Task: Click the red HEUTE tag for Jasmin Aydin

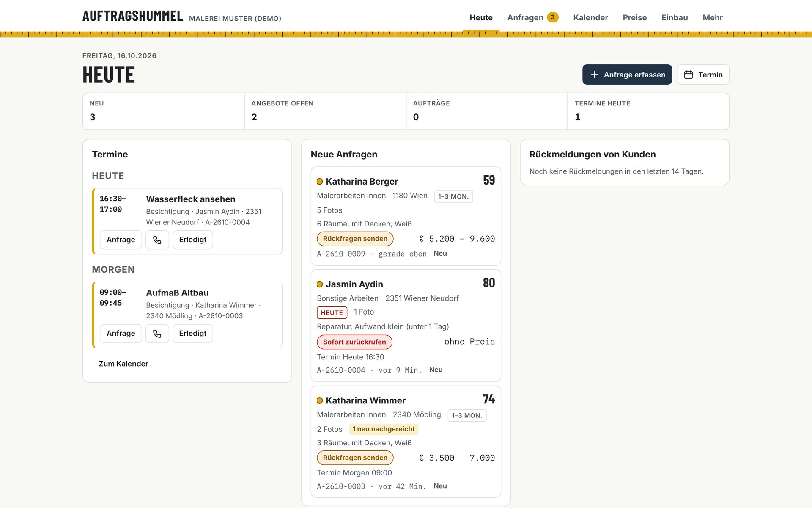Action: pyautogui.click(x=332, y=313)
